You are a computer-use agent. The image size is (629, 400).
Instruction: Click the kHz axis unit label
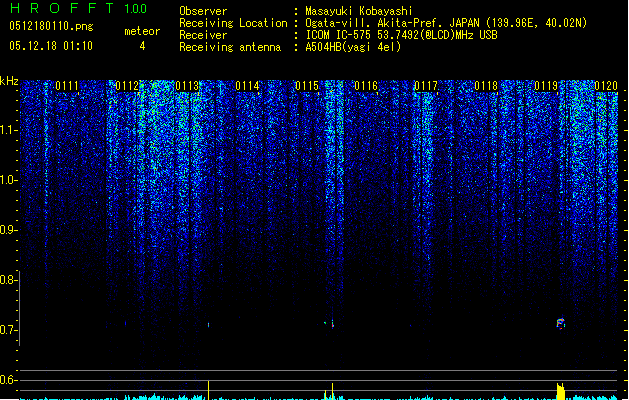coord(9,81)
